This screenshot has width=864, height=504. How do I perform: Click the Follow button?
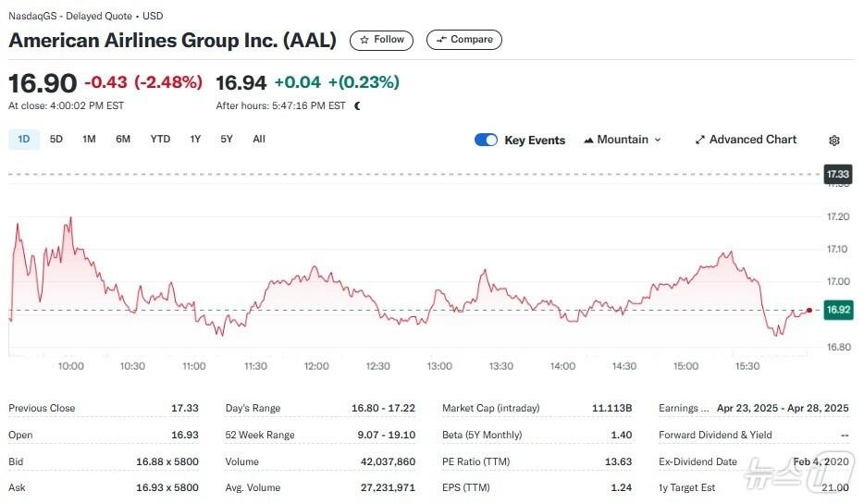coord(382,40)
